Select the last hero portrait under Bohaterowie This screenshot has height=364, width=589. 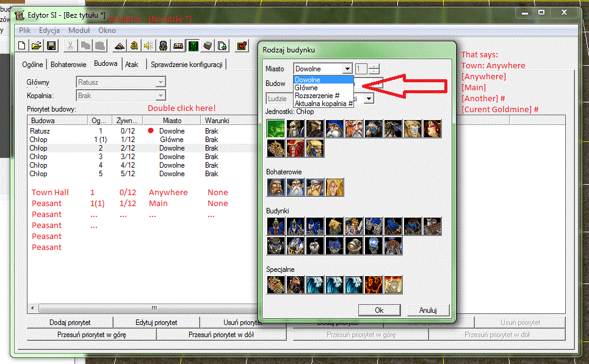334,187
